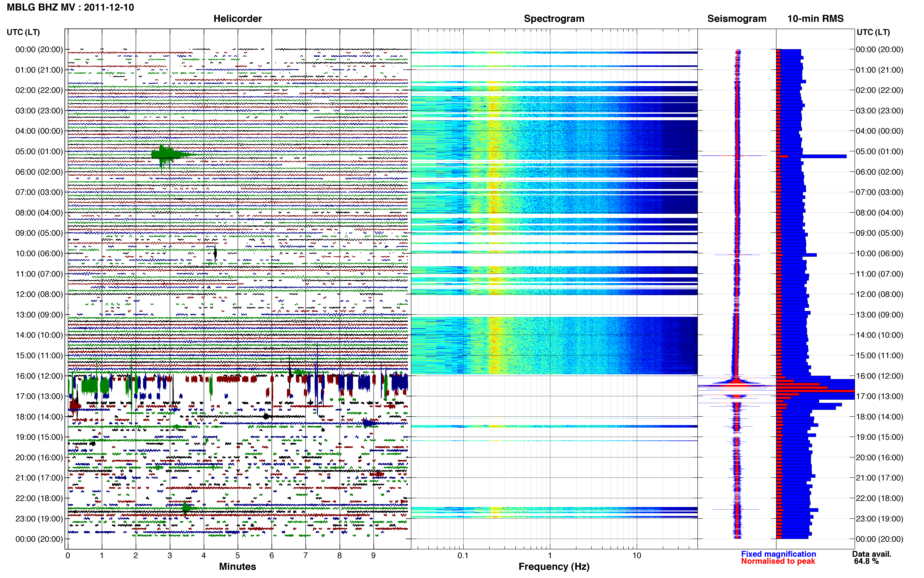Click the small black spike on the 10:00 helicorder trace
The width and height of the screenshot is (924, 578).
click(215, 253)
